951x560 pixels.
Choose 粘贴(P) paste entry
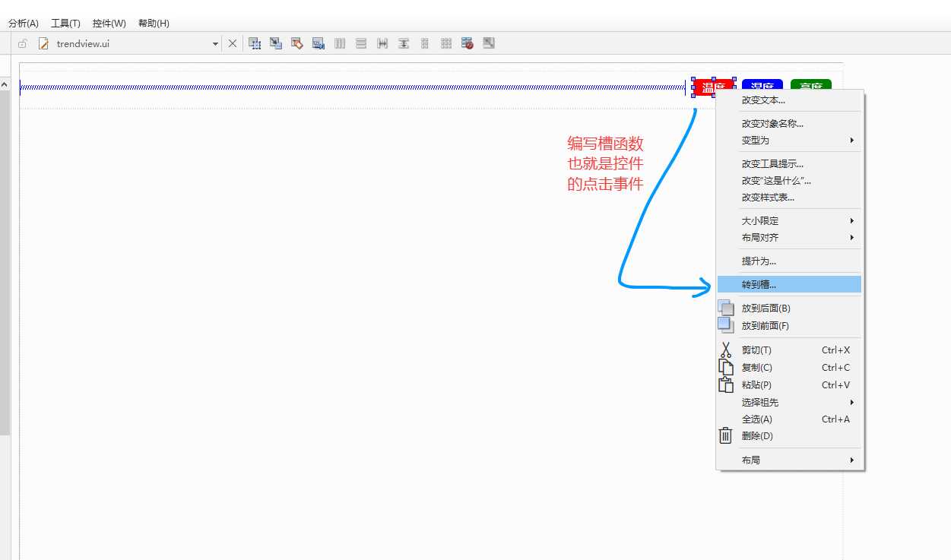click(790, 384)
